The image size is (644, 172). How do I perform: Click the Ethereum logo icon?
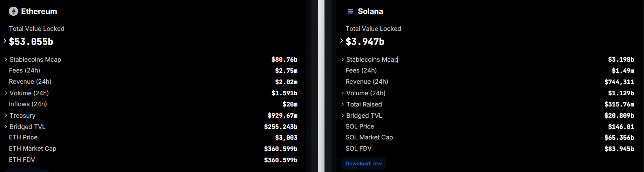point(13,12)
